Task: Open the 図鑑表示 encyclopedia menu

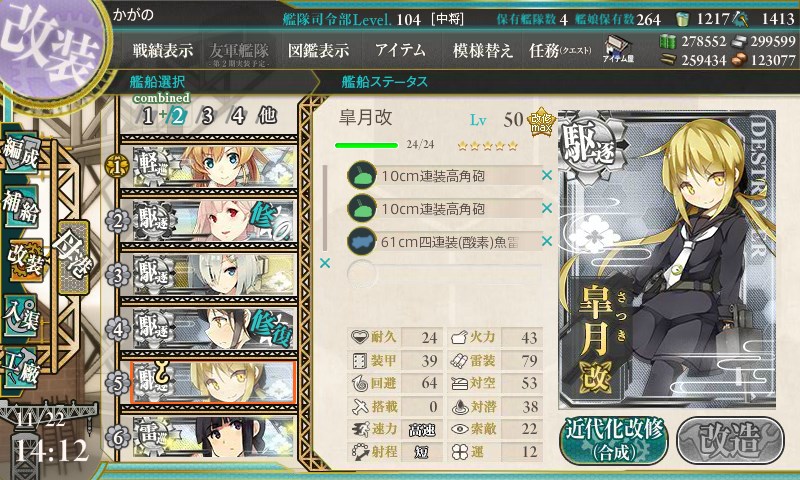Action: 318,50
